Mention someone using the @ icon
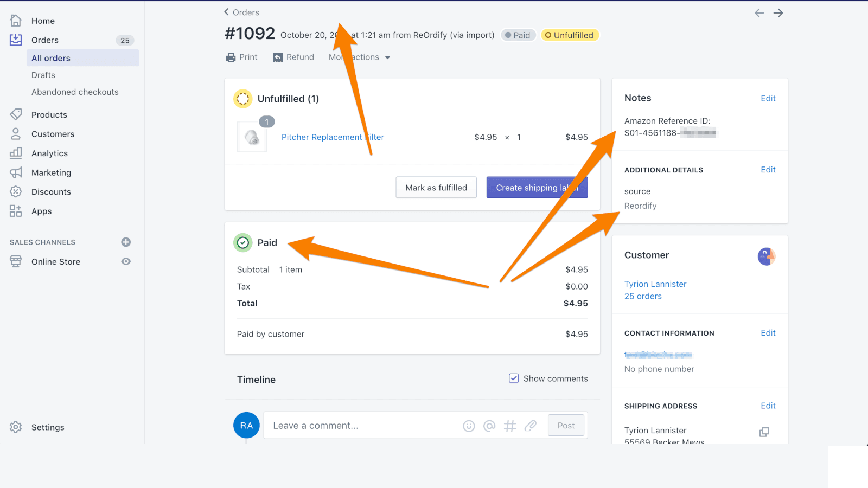The image size is (868, 488). 489,426
